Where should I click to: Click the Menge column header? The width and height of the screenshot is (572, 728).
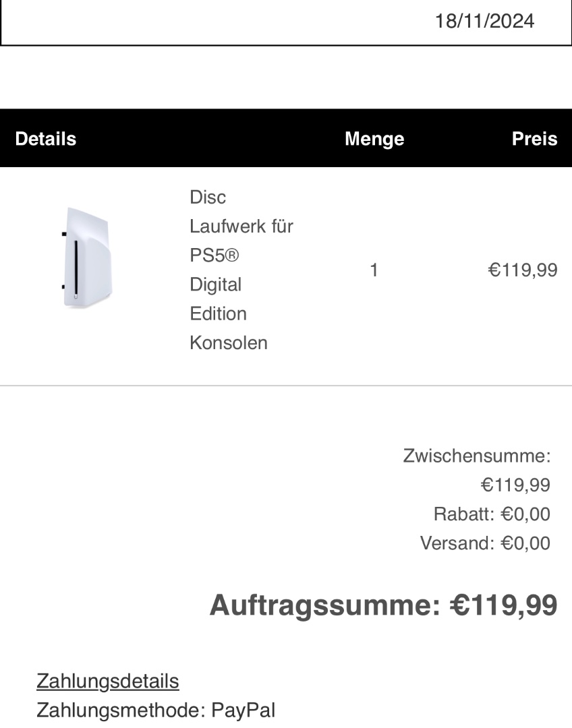(374, 139)
